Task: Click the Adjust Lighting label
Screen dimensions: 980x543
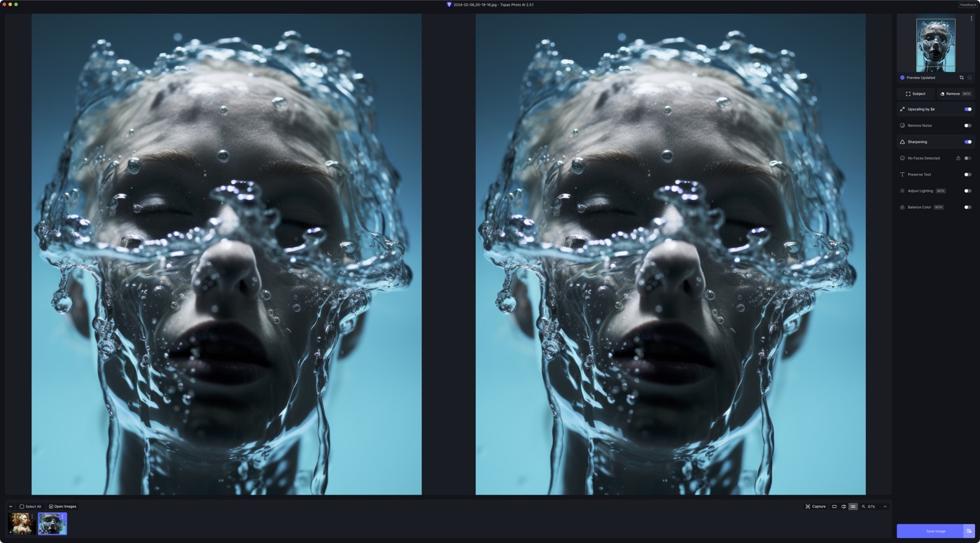Action: click(x=920, y=191)
